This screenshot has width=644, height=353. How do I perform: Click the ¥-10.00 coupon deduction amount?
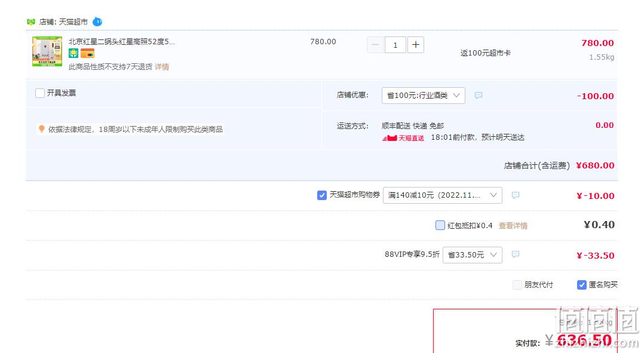[596, 196]
